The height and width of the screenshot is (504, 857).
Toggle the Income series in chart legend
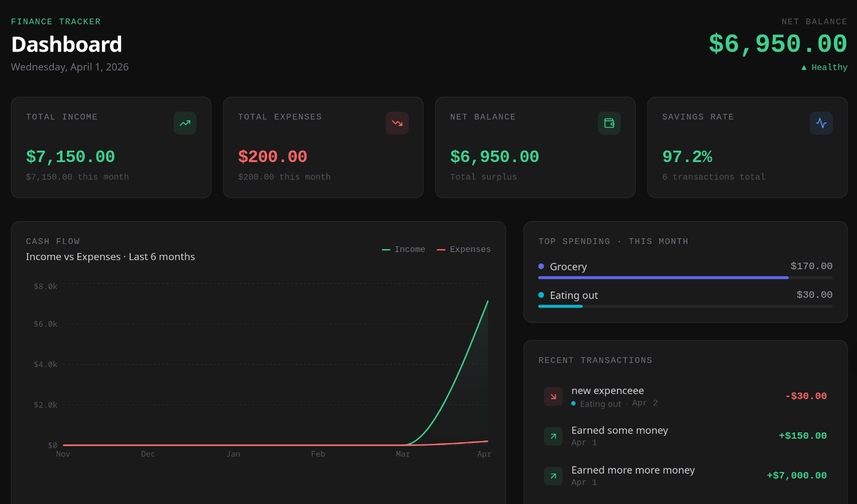coord(404,250)
